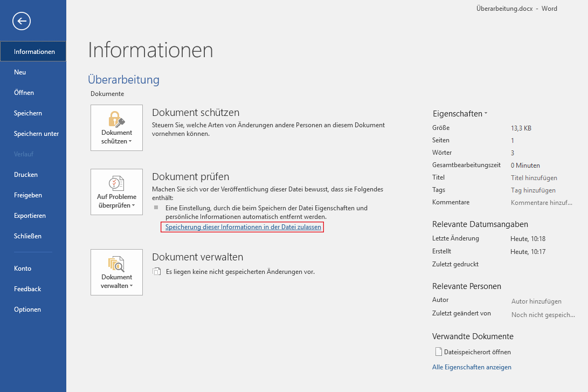Image resolution: width=588 pixels, height=392 pixels.
Task: Click the Kommentare hinzufügen field
Action: [541, 203]
